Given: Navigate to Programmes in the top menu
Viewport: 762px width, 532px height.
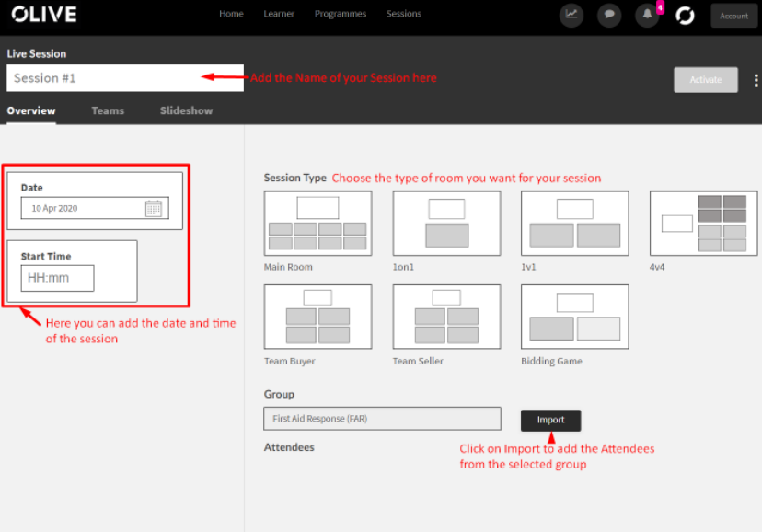Looking at the screenshot, I should pos(341,15).
